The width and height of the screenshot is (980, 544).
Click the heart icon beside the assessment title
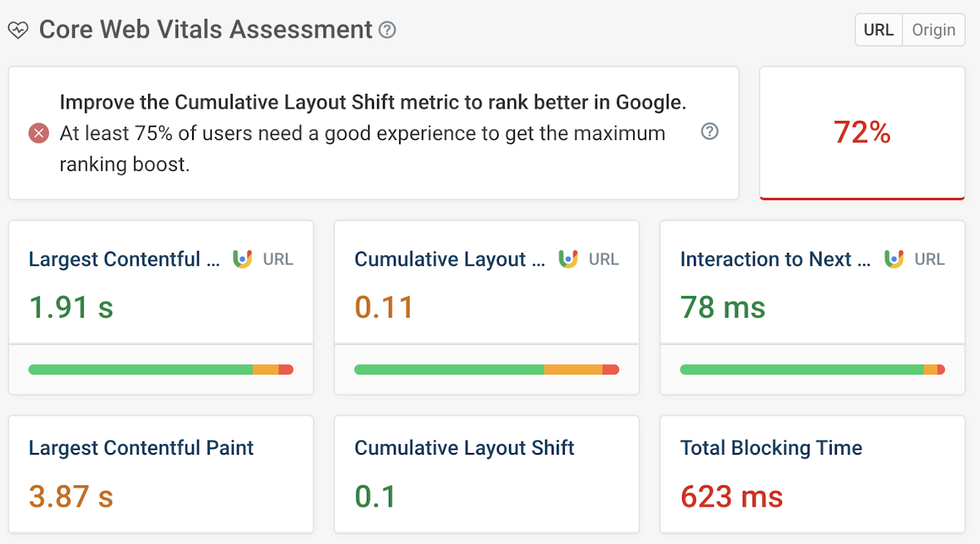pos(18,29)
